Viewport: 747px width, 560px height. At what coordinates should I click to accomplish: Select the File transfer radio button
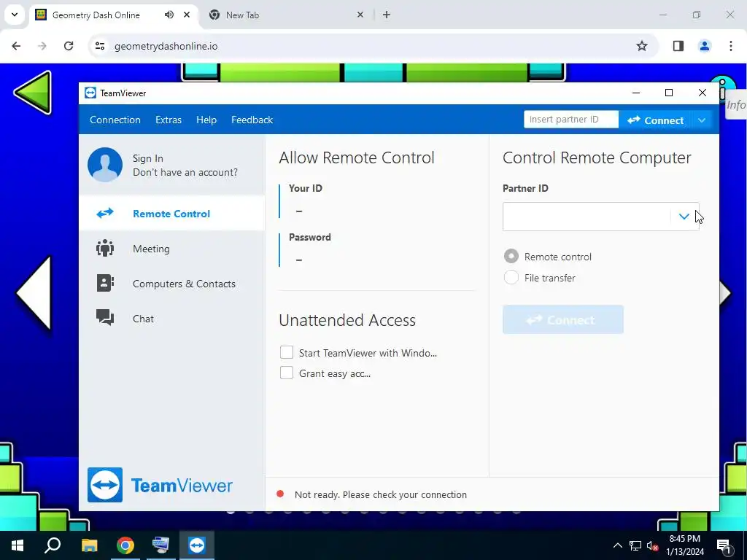click(511, 277)
